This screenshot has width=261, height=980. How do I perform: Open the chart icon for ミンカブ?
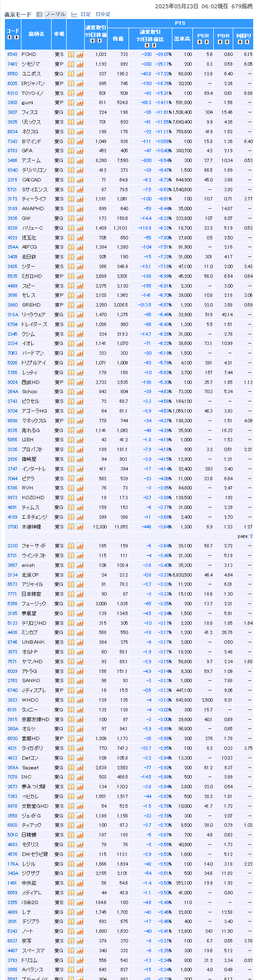point(80,632)
